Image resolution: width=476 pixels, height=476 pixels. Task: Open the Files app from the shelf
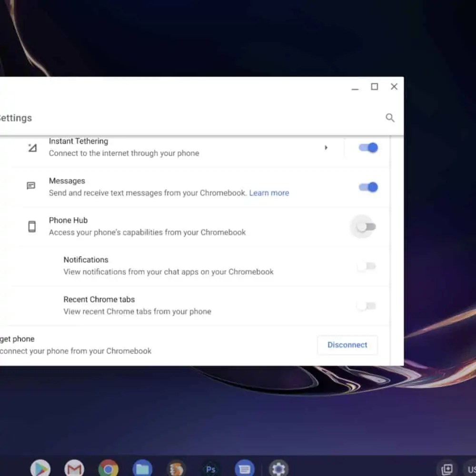click(x=142, y=467)
